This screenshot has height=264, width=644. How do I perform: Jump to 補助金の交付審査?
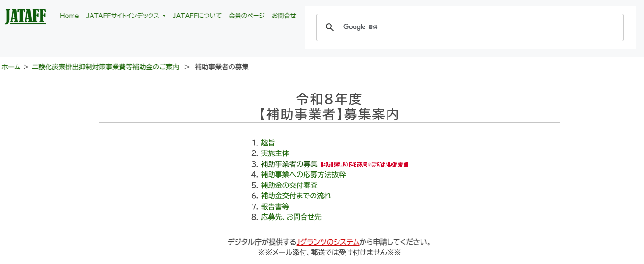[x=289, y=185]
